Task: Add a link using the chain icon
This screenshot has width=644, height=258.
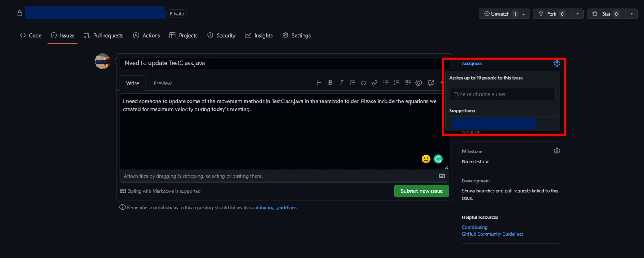Action: coord(375,83)
